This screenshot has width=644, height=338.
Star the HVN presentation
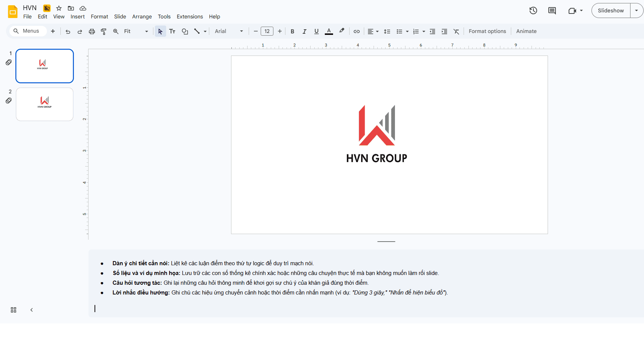point(59,8)
